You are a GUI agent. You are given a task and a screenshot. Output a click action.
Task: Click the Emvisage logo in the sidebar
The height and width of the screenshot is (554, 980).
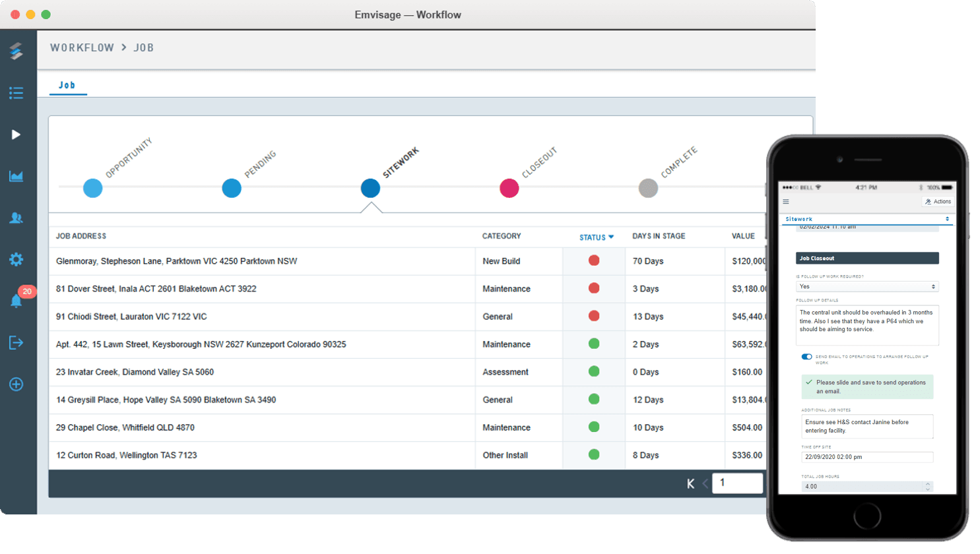coord(16,51)
